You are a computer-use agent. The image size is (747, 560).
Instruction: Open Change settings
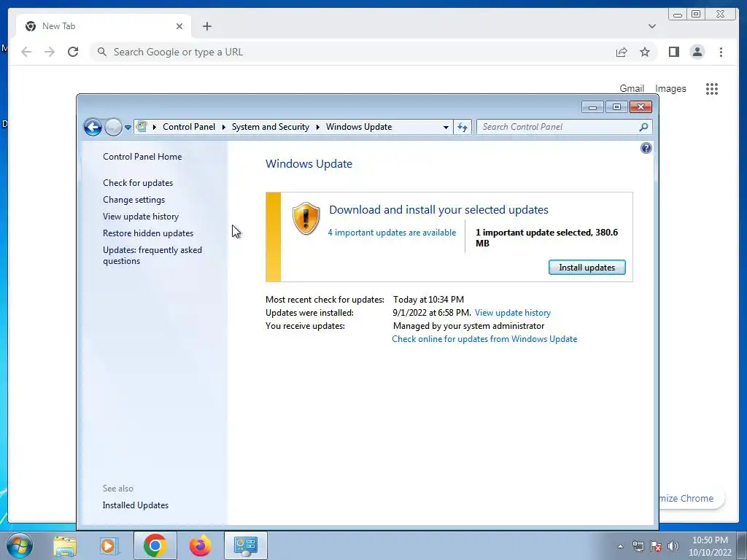click(134, 200)
